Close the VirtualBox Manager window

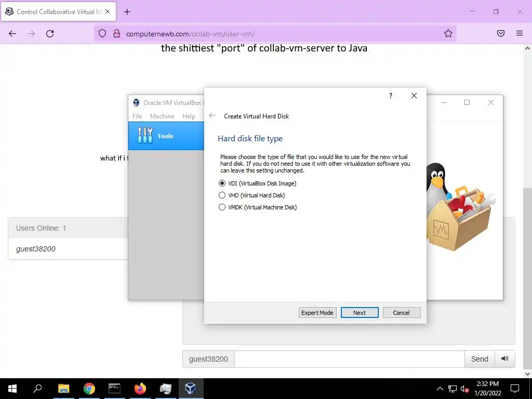click(x=490, y=102)
